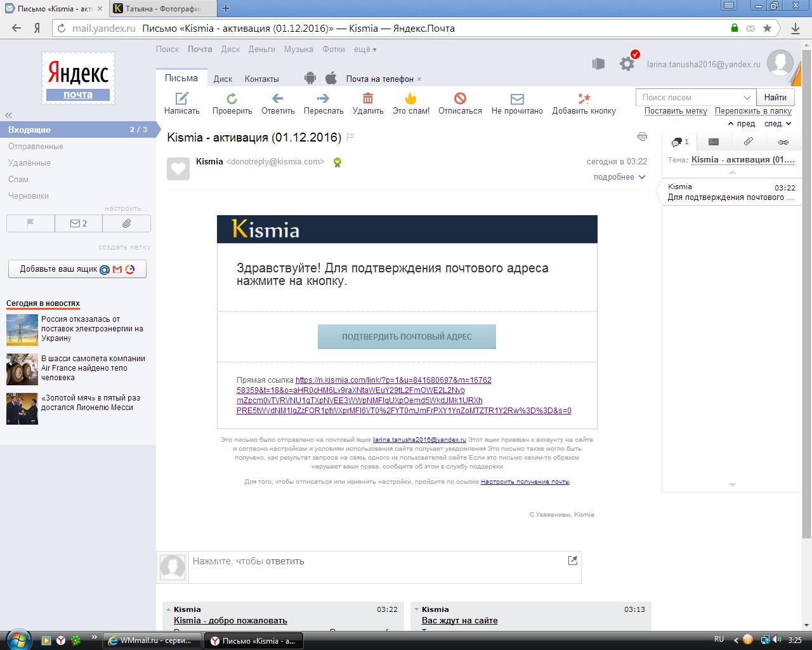Open the создать метку link
812x650 pixels.
[x=124, y=247]
